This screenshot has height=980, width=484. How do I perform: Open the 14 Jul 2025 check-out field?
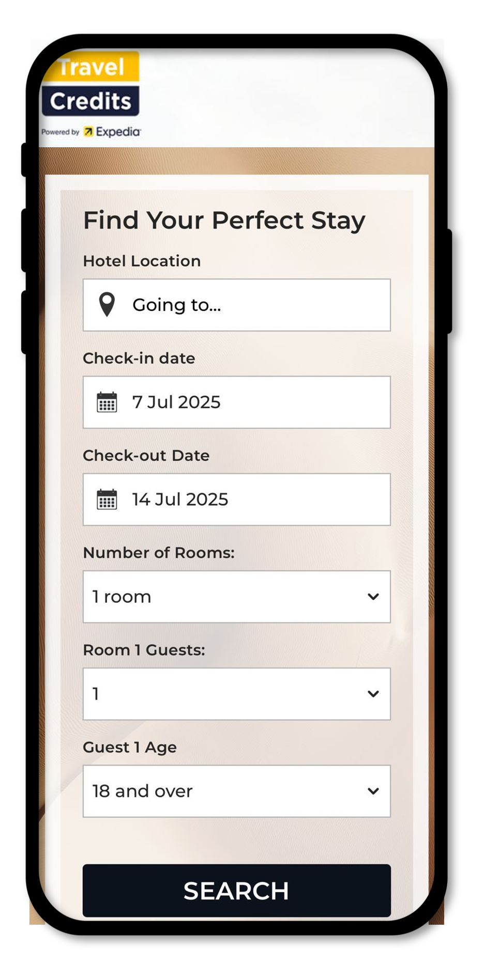click(x=237, y=499)
